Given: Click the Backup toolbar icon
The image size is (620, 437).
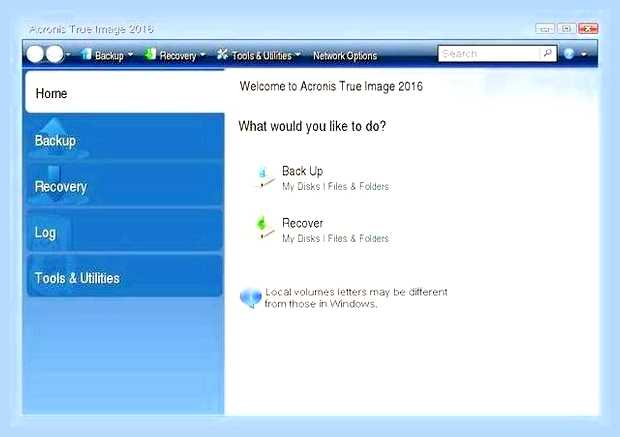Looking at the screenshot, I should (x=86, y=54).
